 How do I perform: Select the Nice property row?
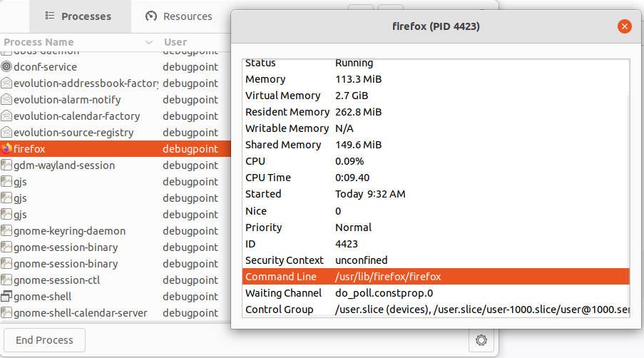click(x=436, y=210)
